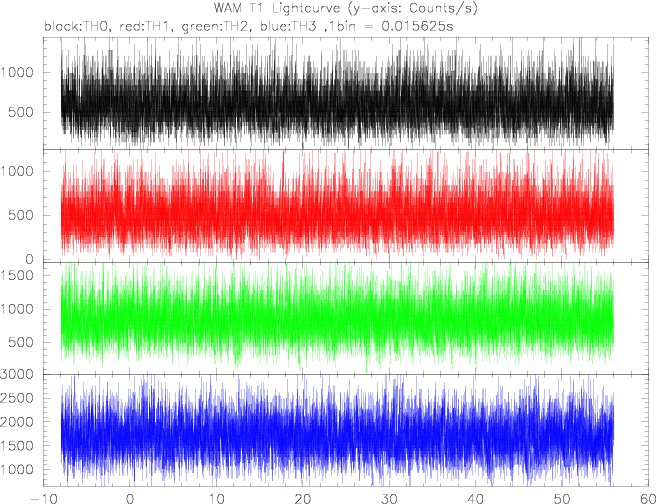657x504 pixels.
Task: Click the '1bin = 0.015625s' legend text
Action: (x=392, y=26)
